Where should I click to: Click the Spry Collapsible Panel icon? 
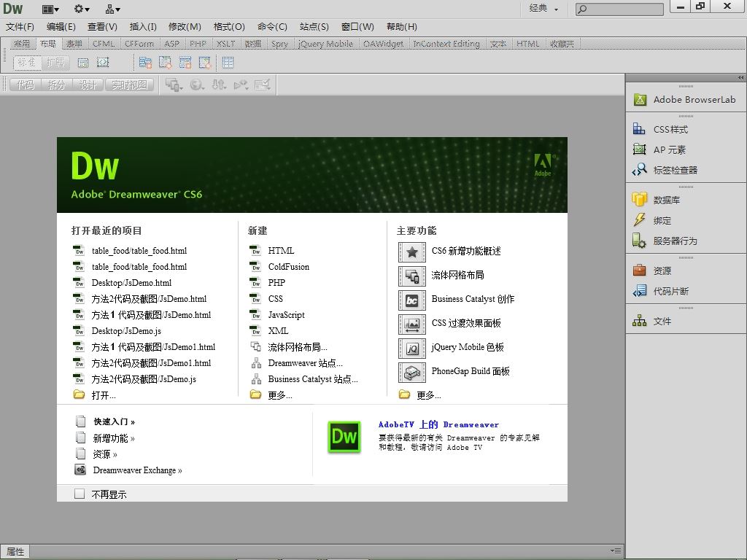pyautogui.click(x=205, y=63)
